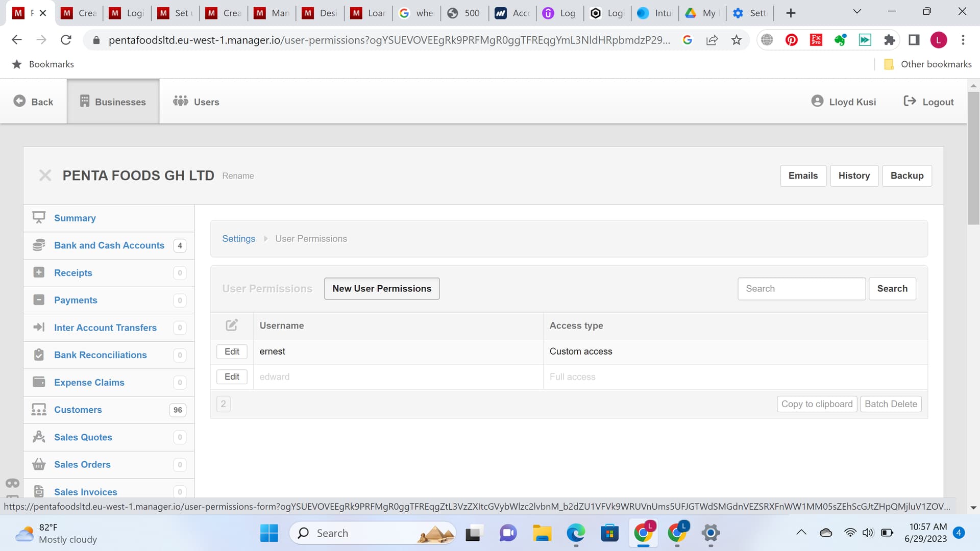Click the User Permissions search field
Image resolution: width=980 pixels, height=551 pixels.
click(801, 288)
